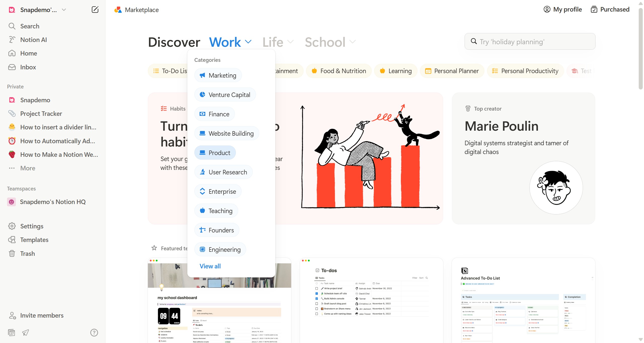Toggle the Work categories dropdown
Screen dimensions: 644x343
pyautogui.click(x=230, y=42)
